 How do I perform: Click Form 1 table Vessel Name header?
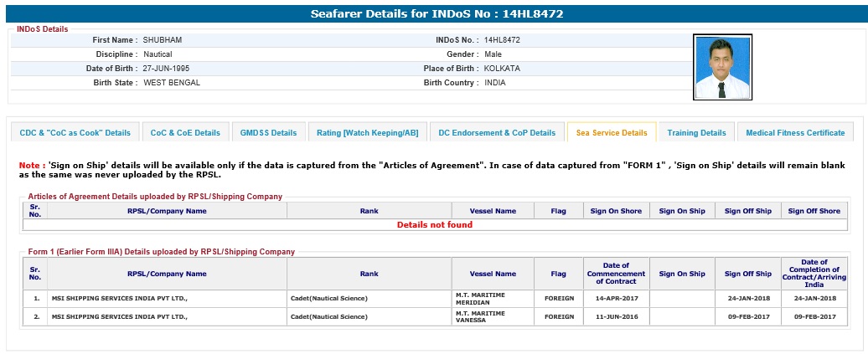(x=493, y=274)
